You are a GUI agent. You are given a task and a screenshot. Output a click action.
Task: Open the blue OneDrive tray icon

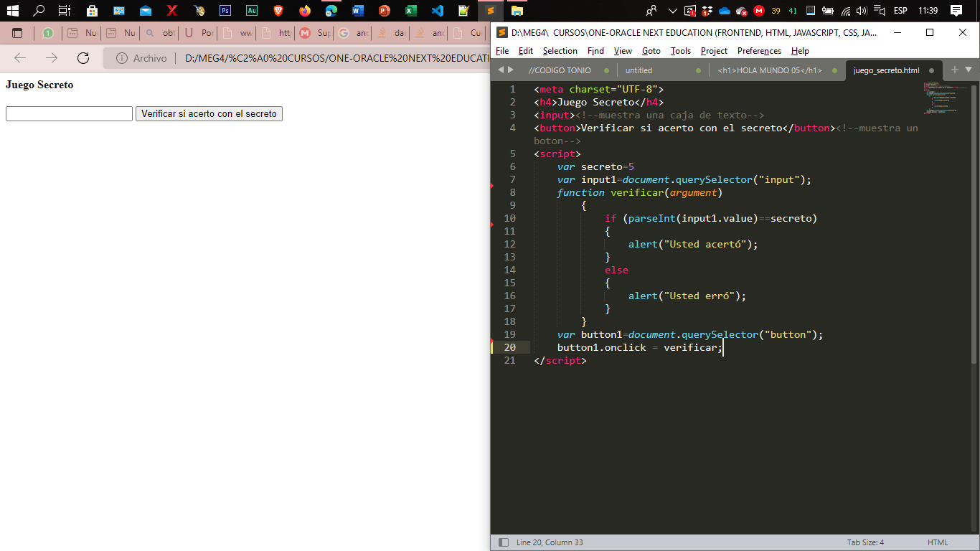725,11
